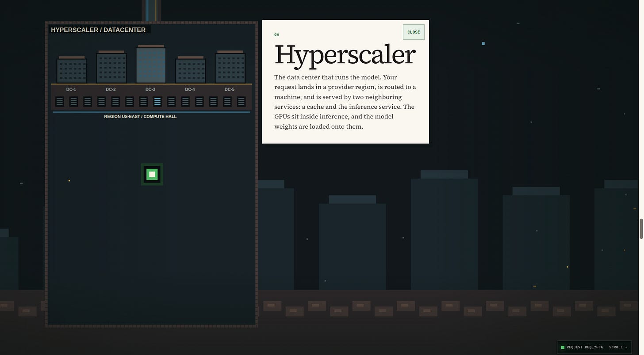Image resolution: width=644 pixels, height=355 pixels.
Task: Click the DC-1 label
Action: (71, 89)
